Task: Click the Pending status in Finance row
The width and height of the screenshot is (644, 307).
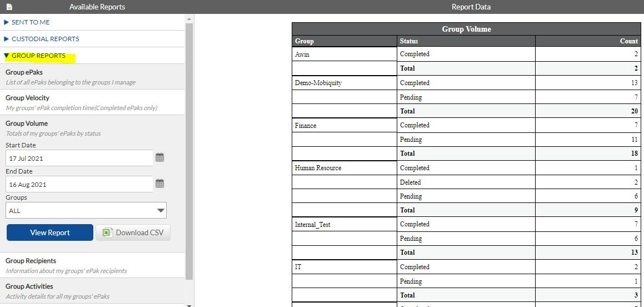Action: point(466,140)
